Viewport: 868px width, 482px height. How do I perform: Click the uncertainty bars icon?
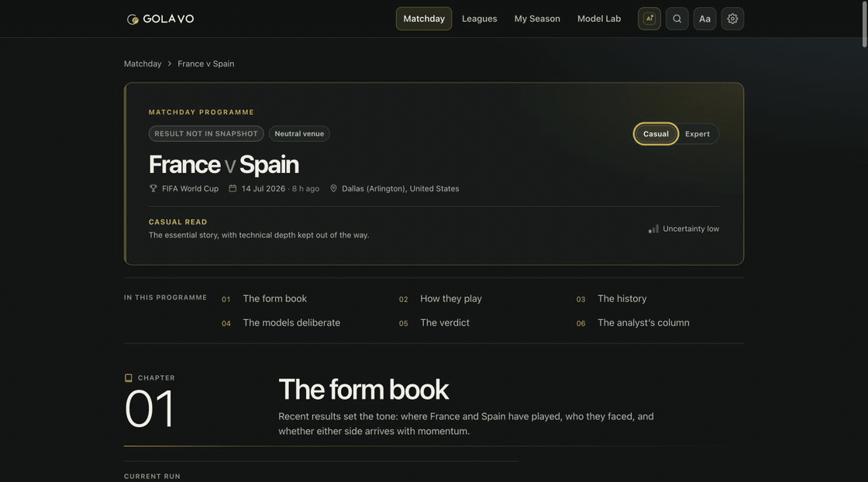pos(654,229)
